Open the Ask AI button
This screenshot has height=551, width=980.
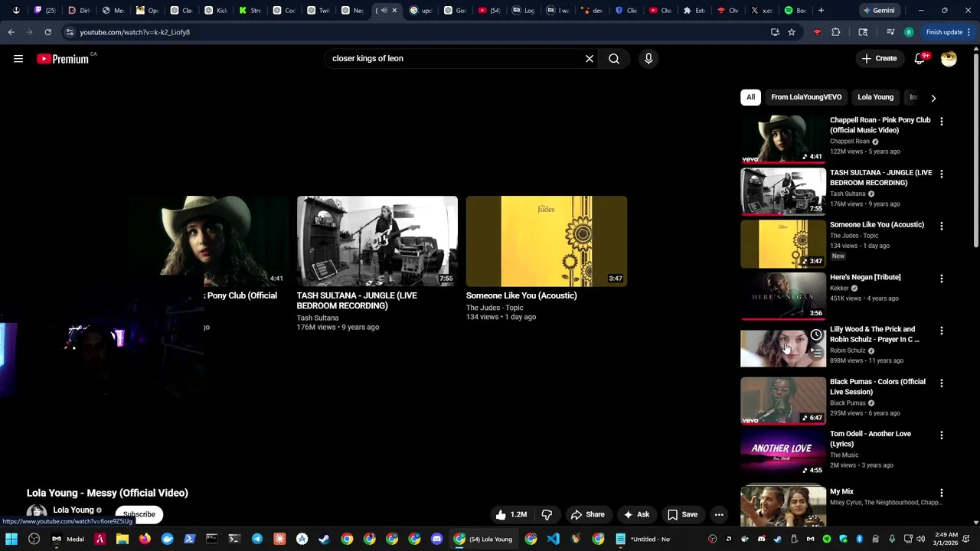(x=636, y=514)
